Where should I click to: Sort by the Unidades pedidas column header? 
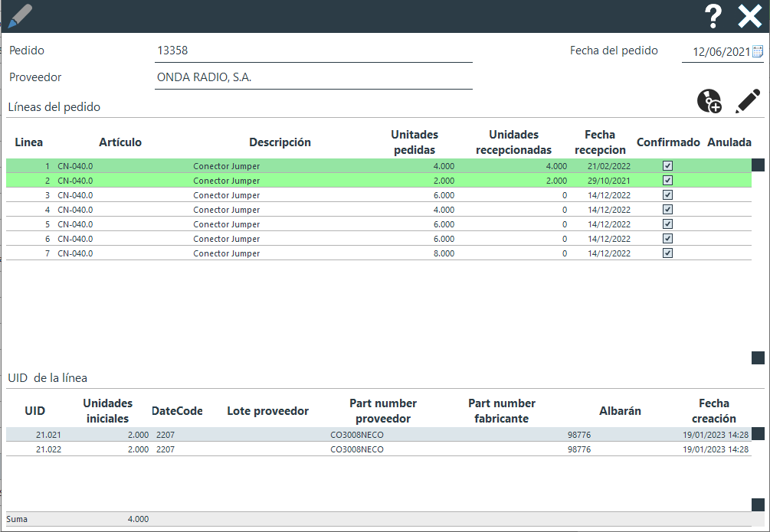pos(414,142)
